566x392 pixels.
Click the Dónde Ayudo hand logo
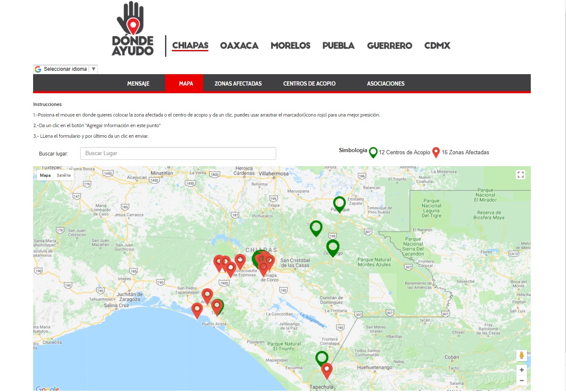tap(133, 28)
